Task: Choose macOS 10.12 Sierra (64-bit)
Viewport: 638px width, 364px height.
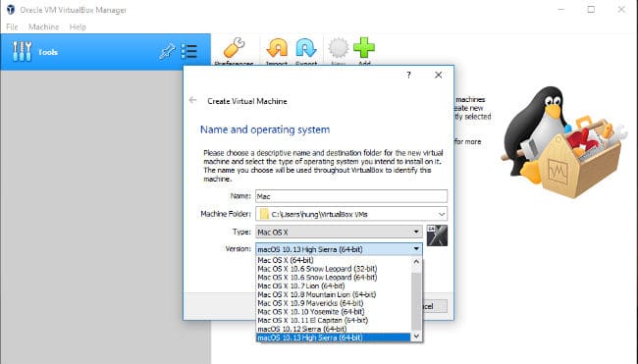Action: 334,329
